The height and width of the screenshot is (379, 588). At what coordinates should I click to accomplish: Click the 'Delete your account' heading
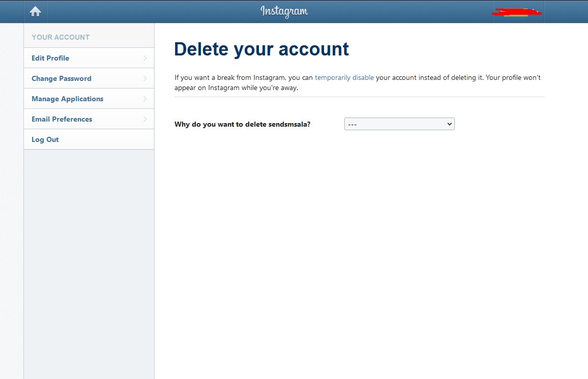click(x=261, y=49)
